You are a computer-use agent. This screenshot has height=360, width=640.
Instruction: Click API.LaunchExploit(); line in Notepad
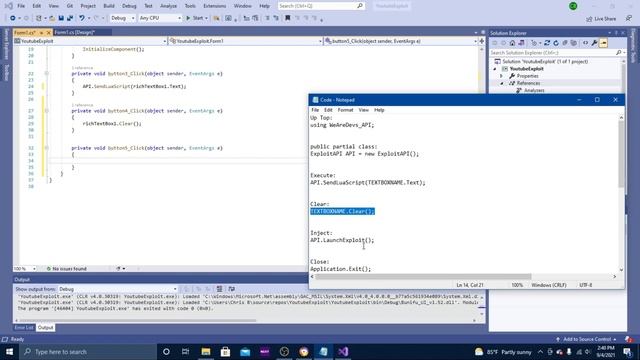tap(342, 240)
